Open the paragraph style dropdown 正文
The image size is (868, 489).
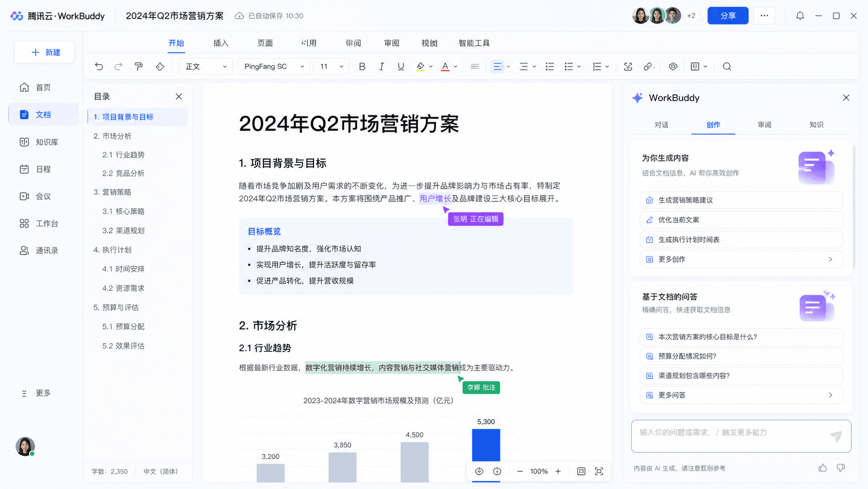coord(206,67)
